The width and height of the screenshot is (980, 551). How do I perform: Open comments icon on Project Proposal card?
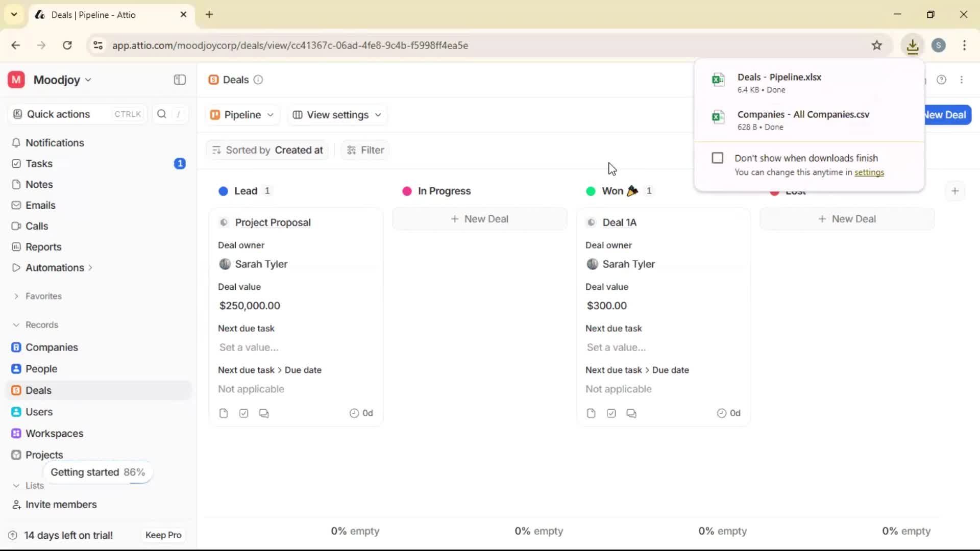pos(264,413)
